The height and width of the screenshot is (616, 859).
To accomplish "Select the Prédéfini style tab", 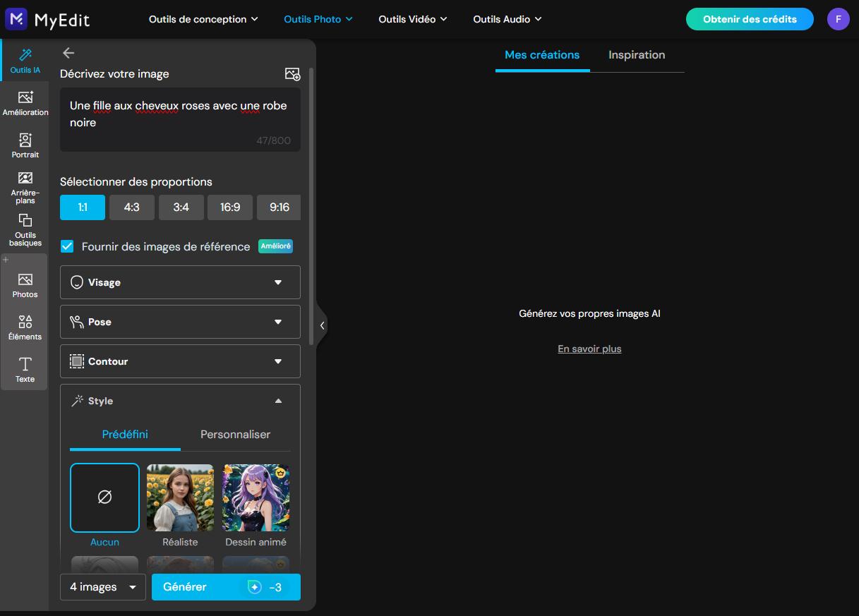I will (x=125, y=435).
